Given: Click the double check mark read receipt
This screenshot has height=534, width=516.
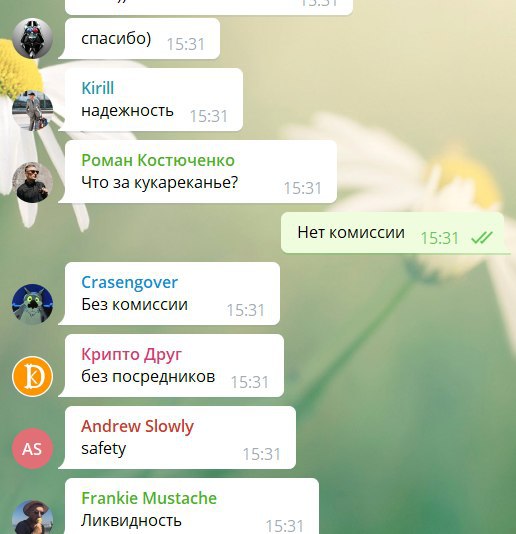Looking at the screenshot, I should click(482, 237).
